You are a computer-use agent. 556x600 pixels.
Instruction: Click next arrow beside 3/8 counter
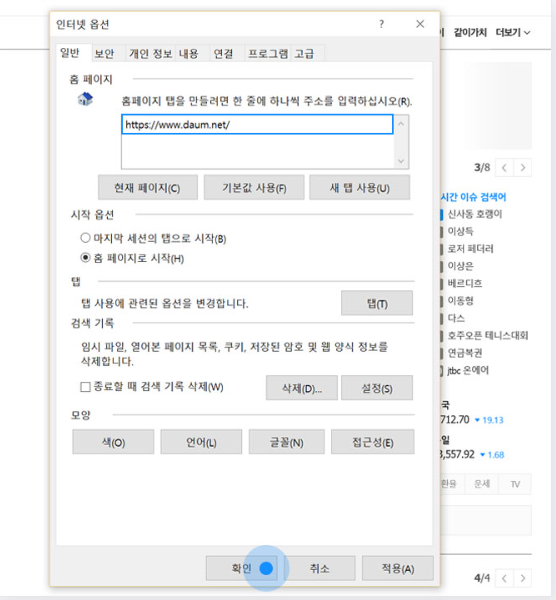(523, 168)
